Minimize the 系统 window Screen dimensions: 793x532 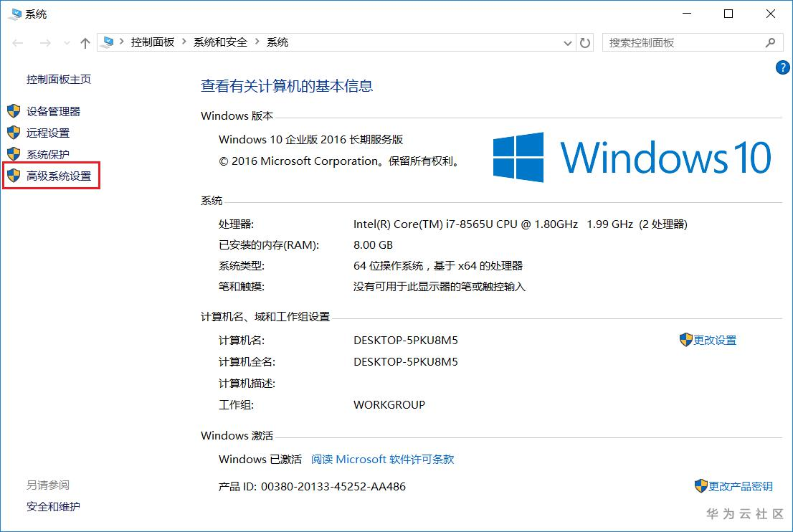click(687, 14)
